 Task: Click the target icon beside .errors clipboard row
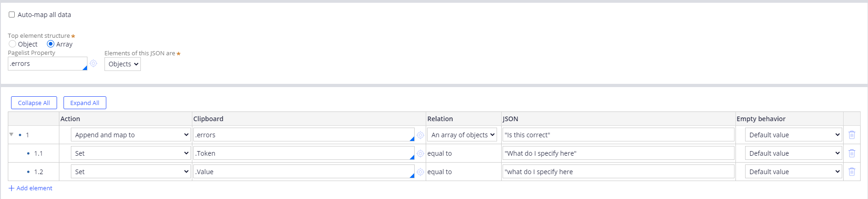[420, 135]
